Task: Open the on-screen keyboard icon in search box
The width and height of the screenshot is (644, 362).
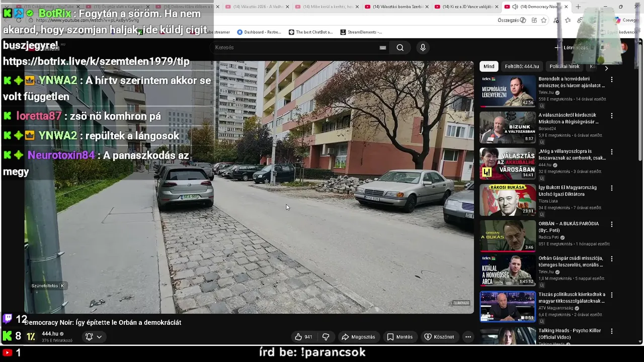Action: [383, 47]
